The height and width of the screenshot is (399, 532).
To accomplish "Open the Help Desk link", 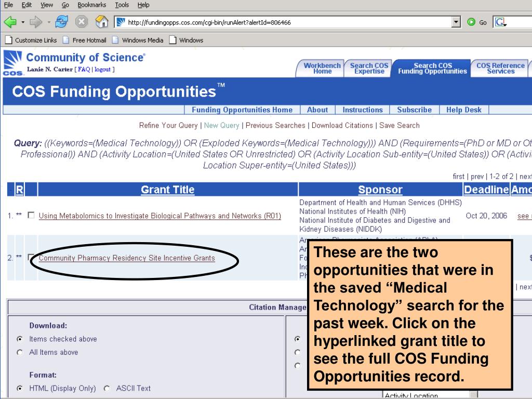I will [x=463, y=110].
